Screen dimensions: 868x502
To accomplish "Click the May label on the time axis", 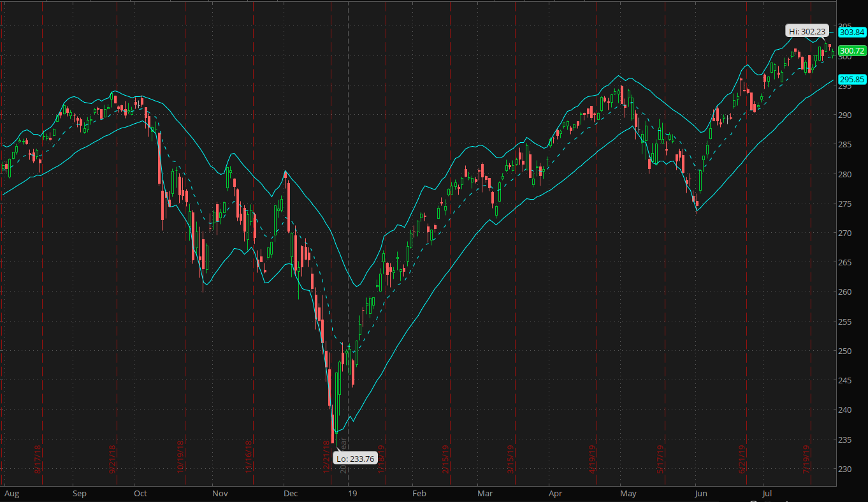I will pos(629,494).
